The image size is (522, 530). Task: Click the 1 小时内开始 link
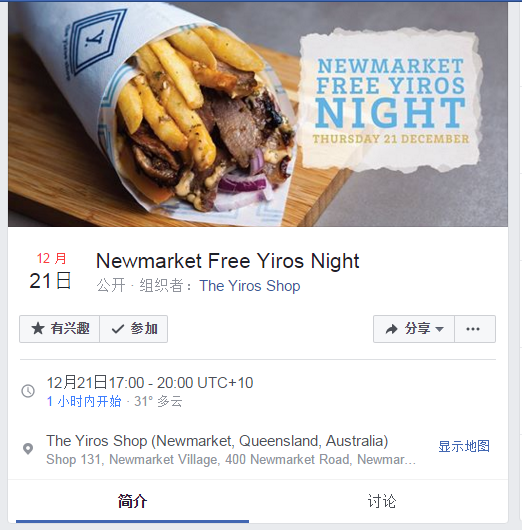84,401
